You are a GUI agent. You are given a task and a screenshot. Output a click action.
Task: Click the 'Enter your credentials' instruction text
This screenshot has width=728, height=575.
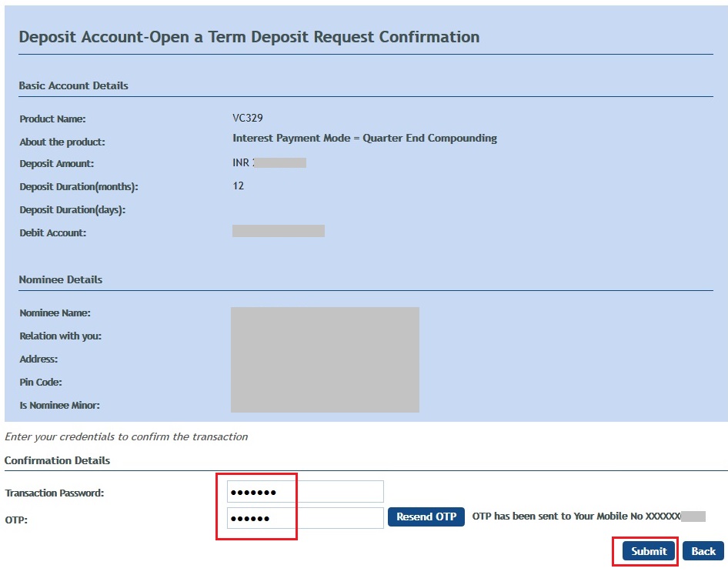[x=125, y=436]
